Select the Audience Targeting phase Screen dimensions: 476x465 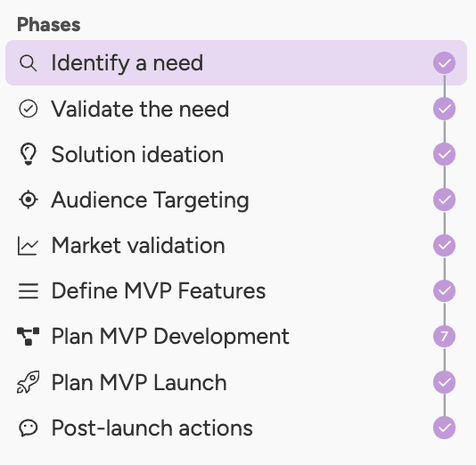click(236, 200)
